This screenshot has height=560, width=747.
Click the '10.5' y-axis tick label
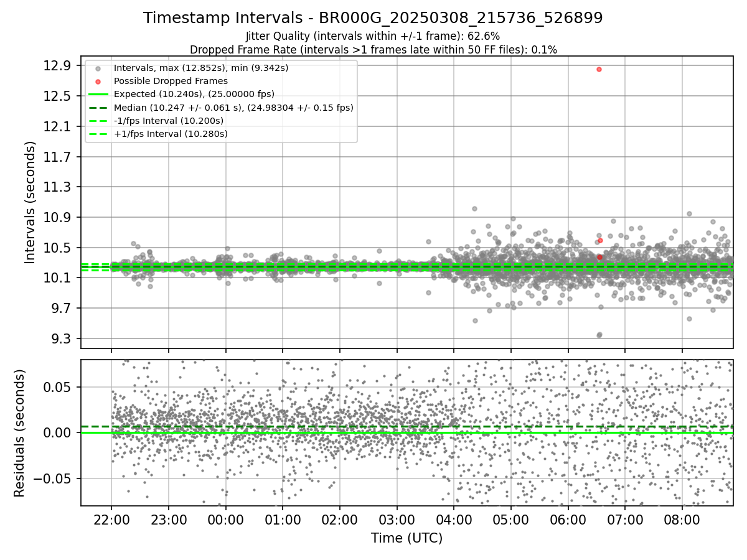[x=59, y=248]
